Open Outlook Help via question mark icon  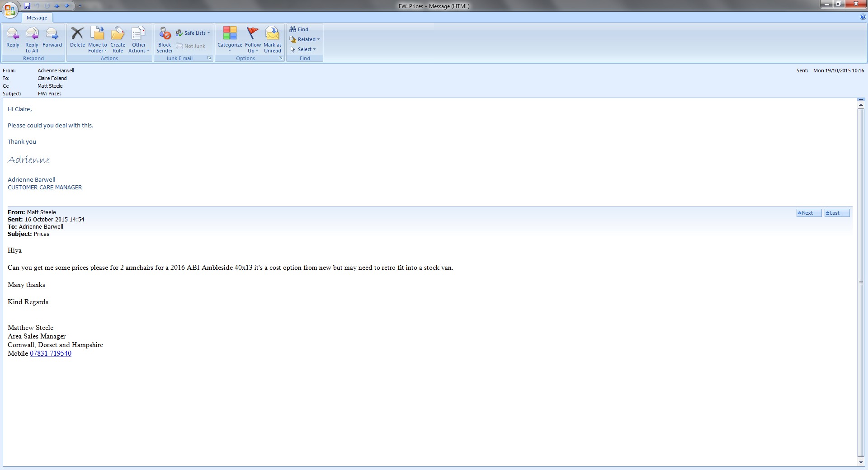[x=863, y=17]
